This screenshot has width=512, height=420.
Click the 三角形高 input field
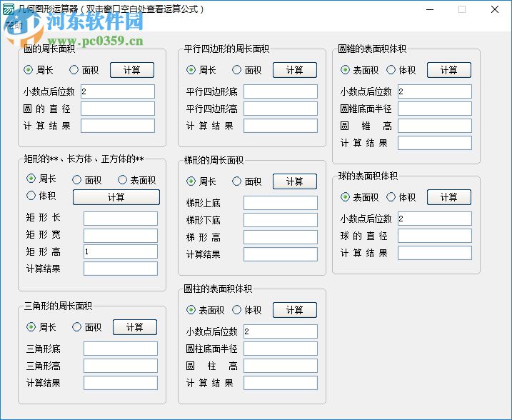click(121, 366)
